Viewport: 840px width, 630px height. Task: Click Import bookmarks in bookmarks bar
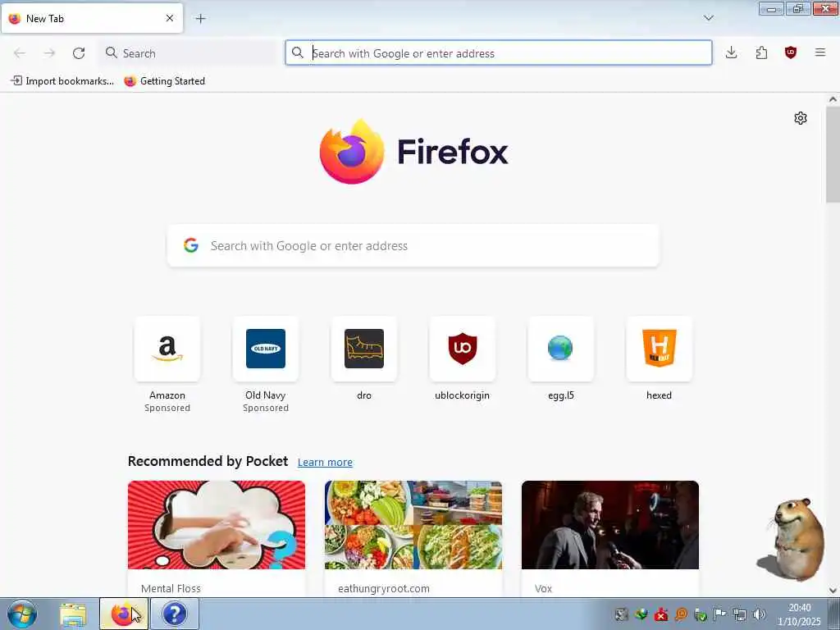62,81
